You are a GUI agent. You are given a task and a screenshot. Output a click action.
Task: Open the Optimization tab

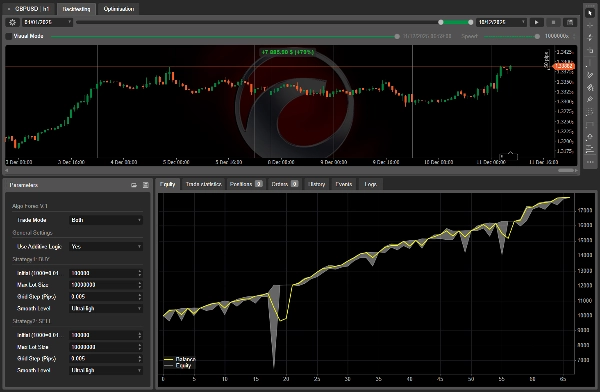tap(119, 9)
